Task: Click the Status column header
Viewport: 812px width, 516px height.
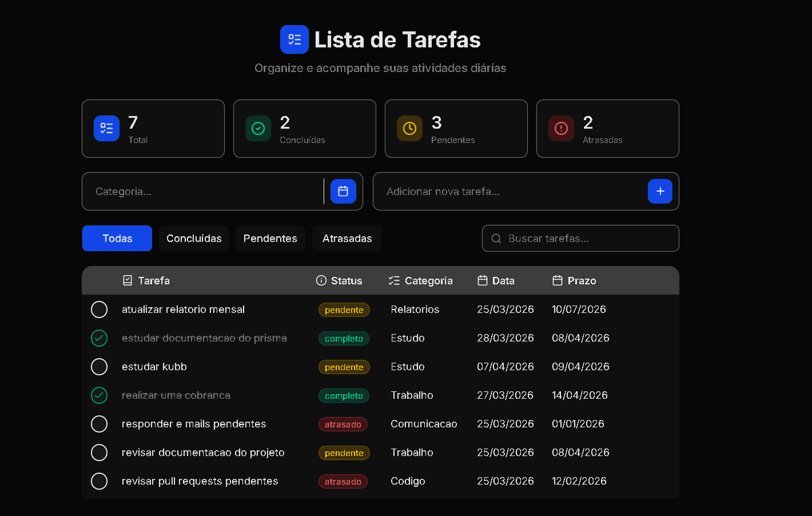Action: click(x=339, y=280)
